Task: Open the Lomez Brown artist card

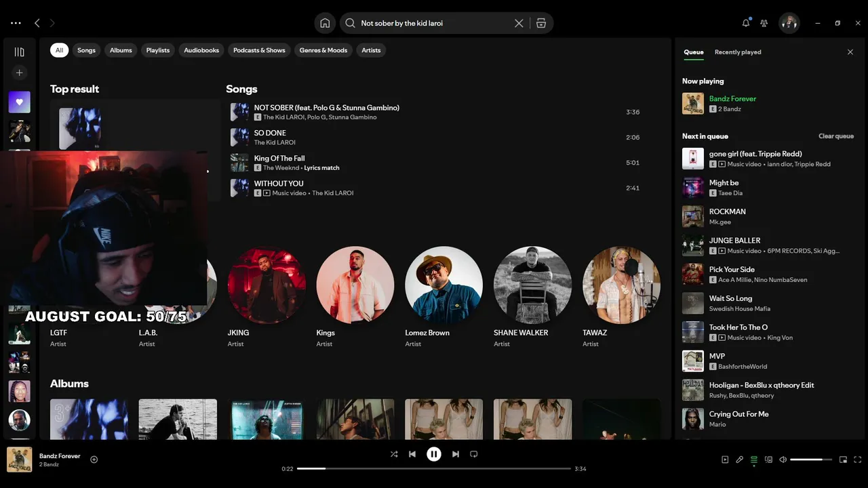Action: [443, 297]
